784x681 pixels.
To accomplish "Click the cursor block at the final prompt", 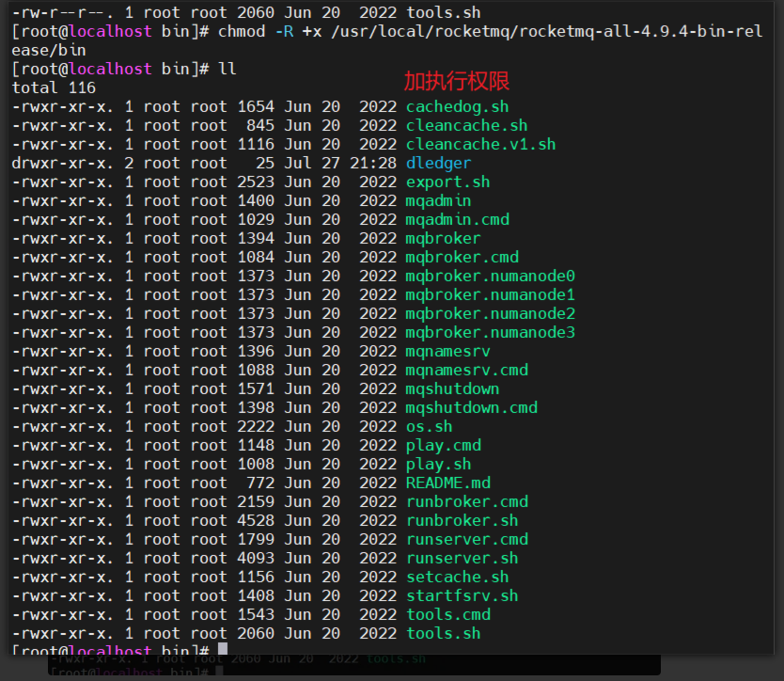I will 223,648.
